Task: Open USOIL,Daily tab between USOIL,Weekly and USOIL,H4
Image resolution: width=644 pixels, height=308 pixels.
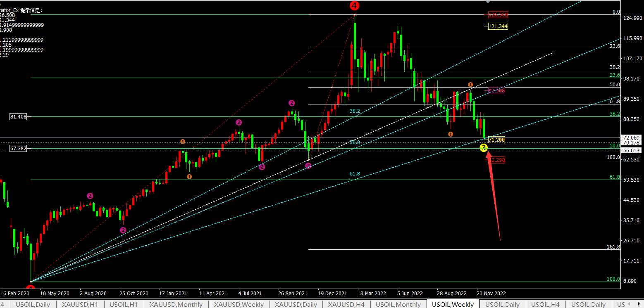Action: (x=501, y=304)
